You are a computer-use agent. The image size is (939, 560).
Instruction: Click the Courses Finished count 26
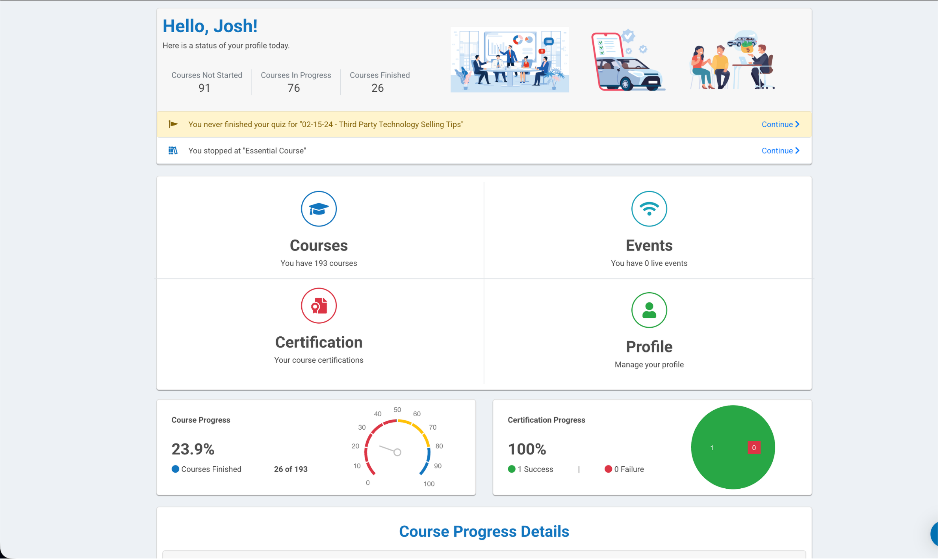coord(378,88)
